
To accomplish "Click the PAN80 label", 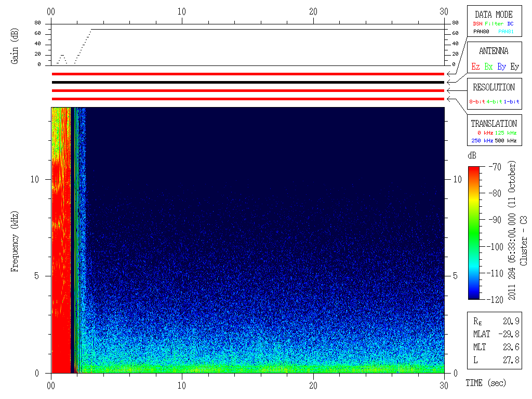I will [x=481, y=32].
